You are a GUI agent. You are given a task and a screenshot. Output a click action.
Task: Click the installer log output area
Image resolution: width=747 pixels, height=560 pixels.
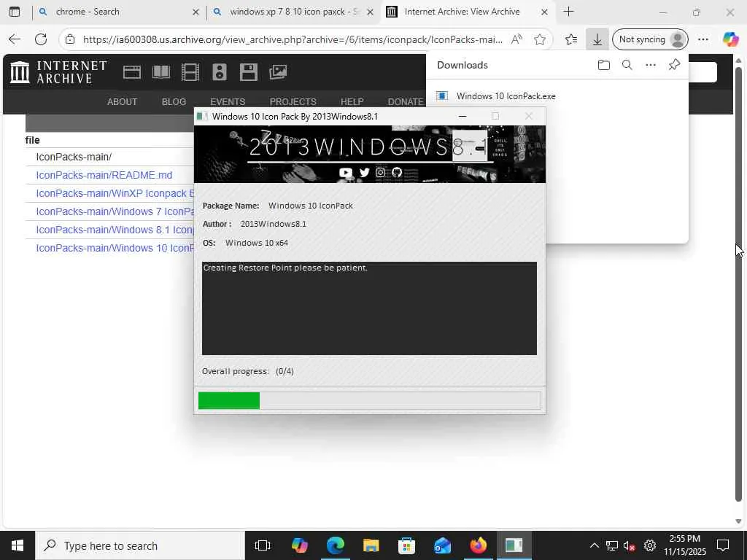coord(369,308)
